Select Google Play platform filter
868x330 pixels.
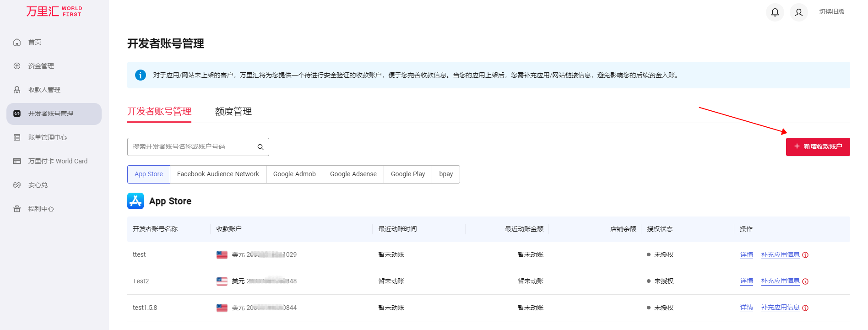click(x=407, y=174)
